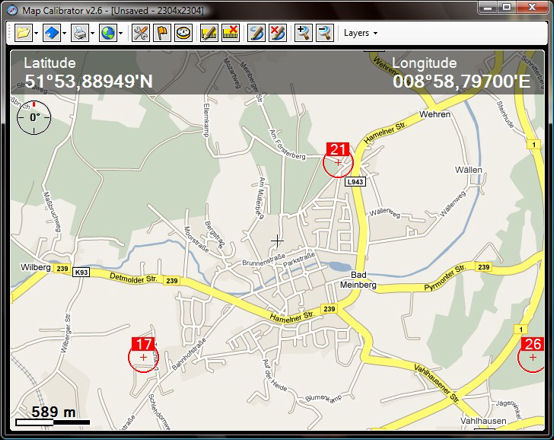Expand the open folder dropdown arrow

coord(36,34)
